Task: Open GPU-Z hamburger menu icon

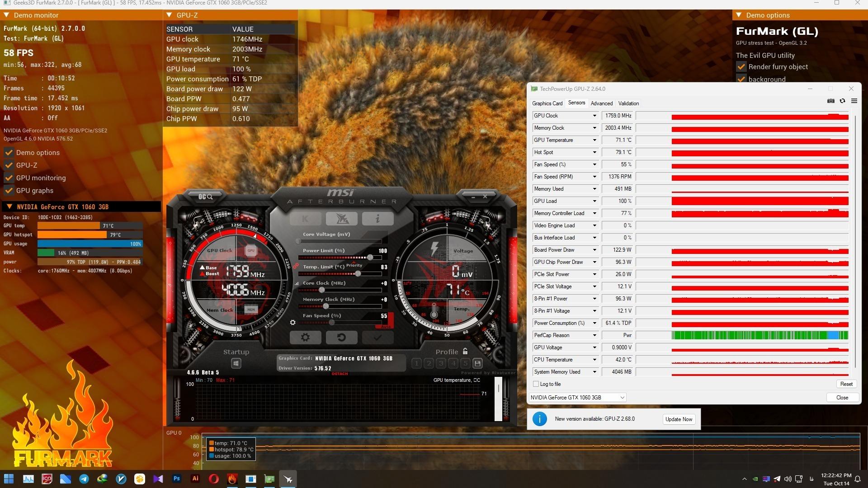Action: click(854, 101)
